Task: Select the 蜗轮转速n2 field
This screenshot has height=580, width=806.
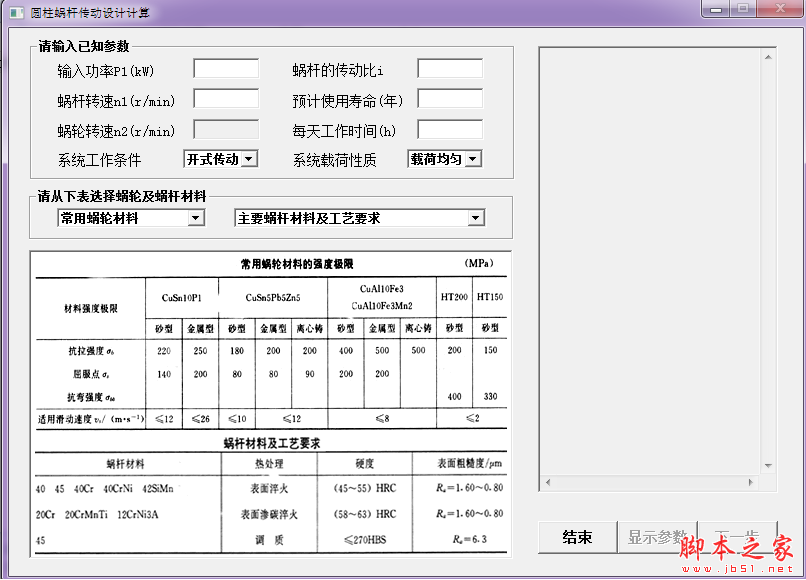Action: point(225,128)
